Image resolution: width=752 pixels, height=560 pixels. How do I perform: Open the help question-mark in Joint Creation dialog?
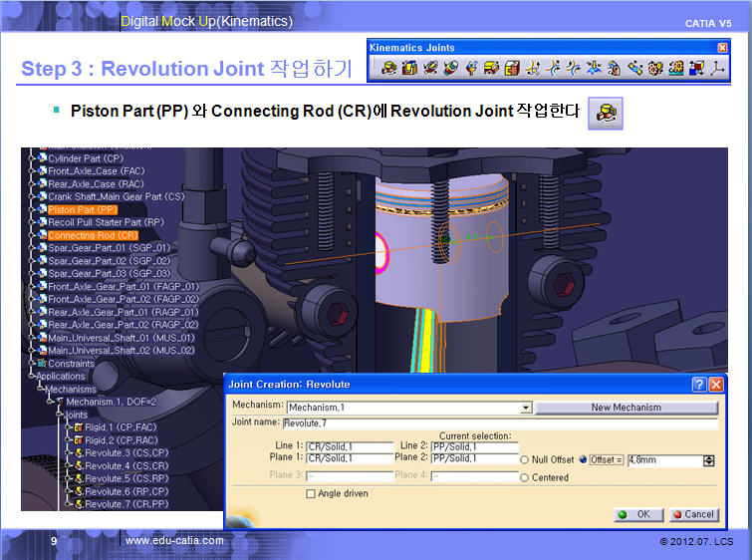pyautogui.click(x=699, y=385)
